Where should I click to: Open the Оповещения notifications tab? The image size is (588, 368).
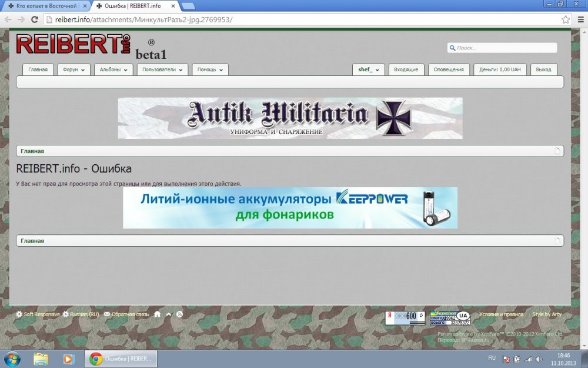449,69
